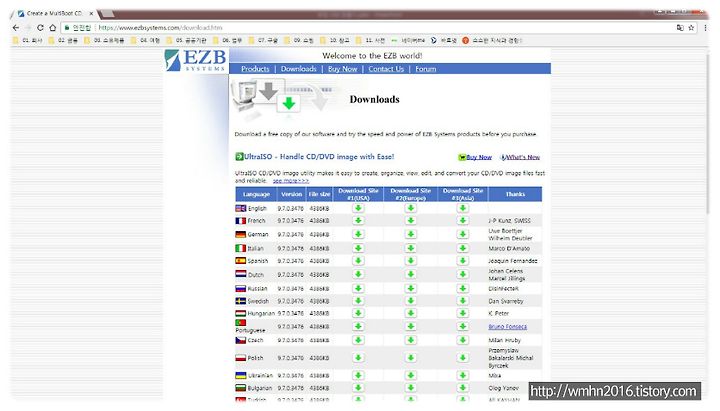This screenshot has height=411, width=720.
Task: Download Czech version from USA site
Action: (358, 340)
